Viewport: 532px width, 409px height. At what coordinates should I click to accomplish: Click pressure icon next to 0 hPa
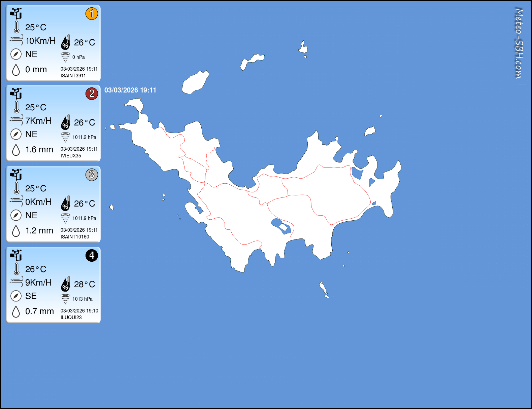(65, 57)
